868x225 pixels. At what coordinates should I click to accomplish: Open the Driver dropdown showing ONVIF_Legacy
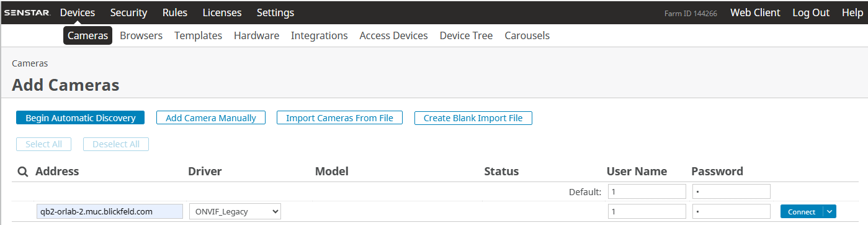point(235,211)
